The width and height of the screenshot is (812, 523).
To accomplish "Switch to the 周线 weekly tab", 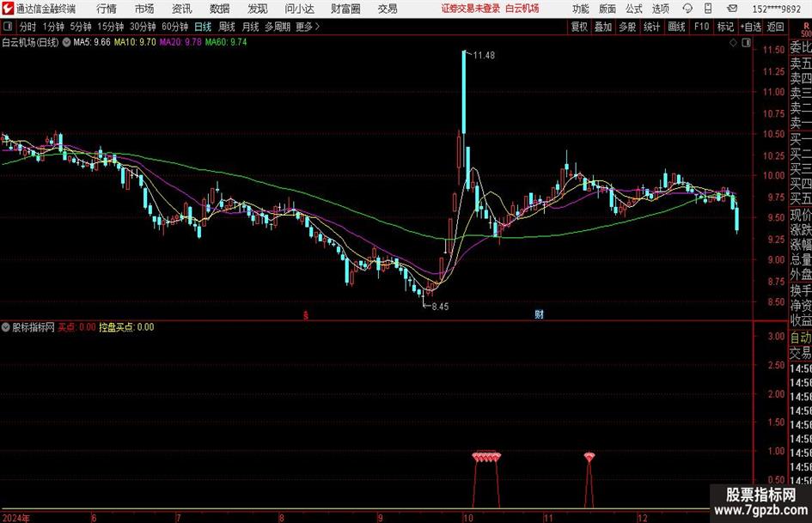I will coord(227,27).
